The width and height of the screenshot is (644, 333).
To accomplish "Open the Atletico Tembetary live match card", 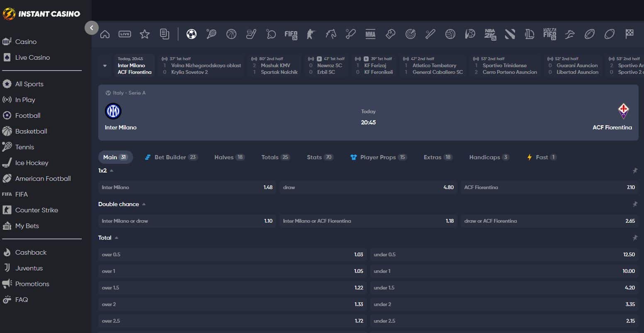I will pos(433,66).
